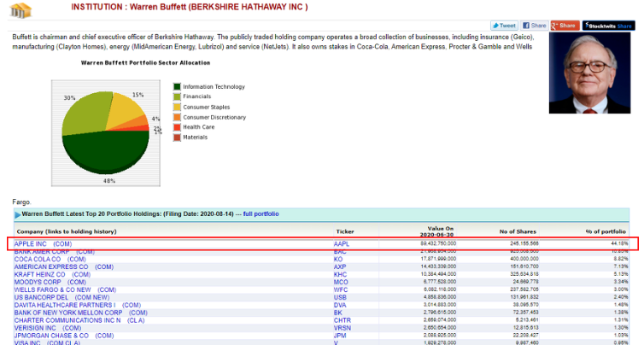The width and height of the screenshot is (644, 345).
Task: Click Apple's 44.18% portfolio value
Action: pos(619,243)
